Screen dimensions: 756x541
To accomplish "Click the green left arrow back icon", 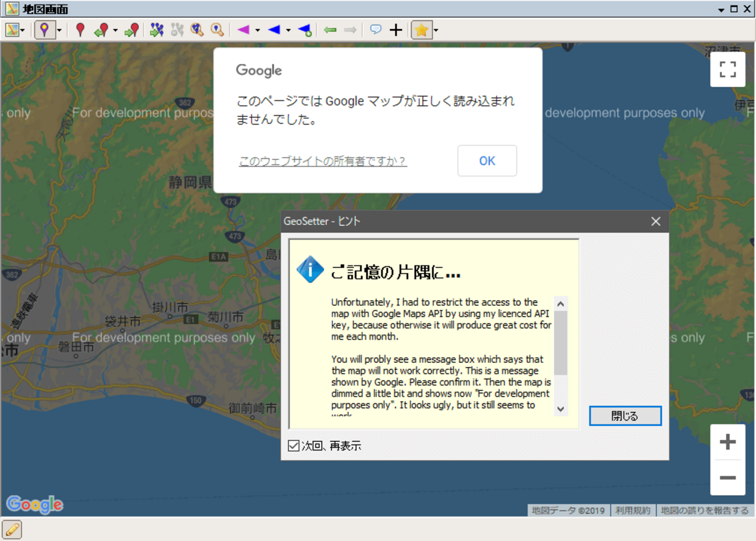I will (330, 30).
